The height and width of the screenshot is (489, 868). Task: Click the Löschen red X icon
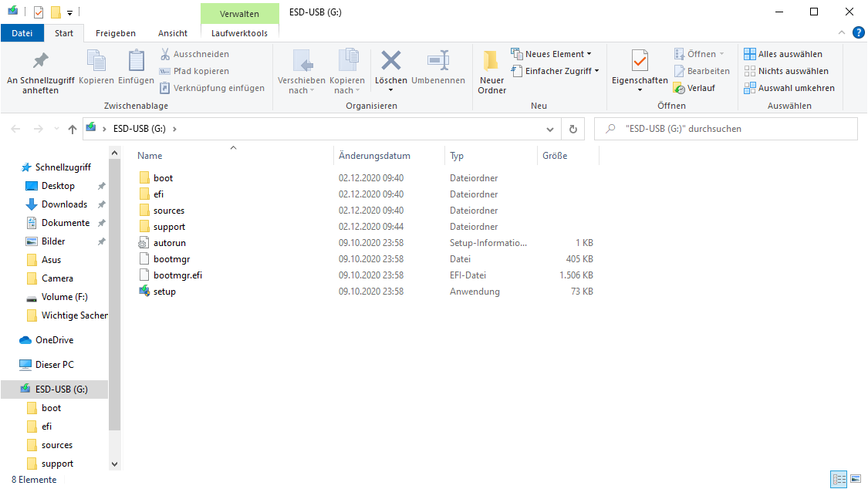click(x=391, y=60)
